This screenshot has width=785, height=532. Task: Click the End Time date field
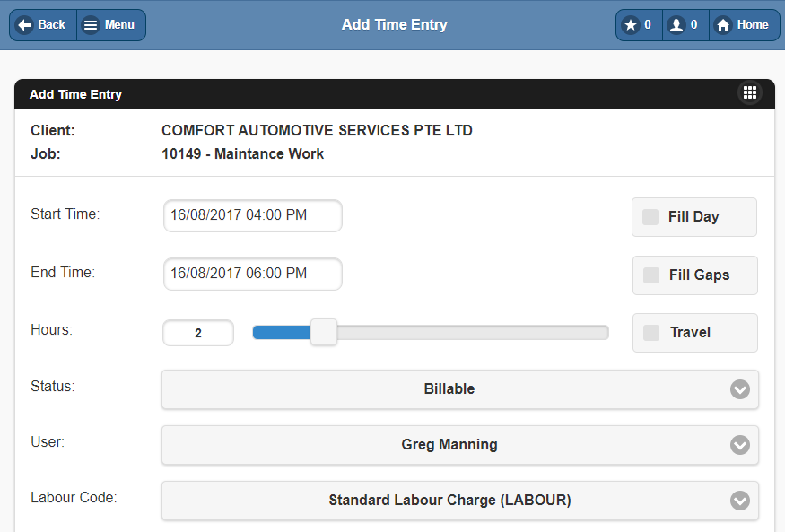252,274
